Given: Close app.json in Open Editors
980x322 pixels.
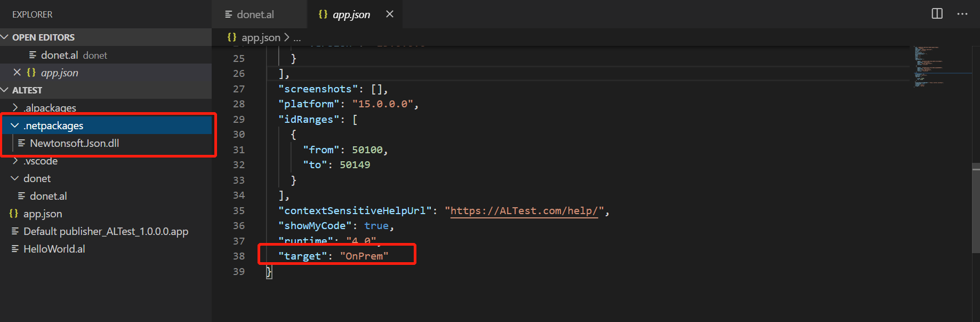Looking at the screenshot, I should pyautogui.click(x=17, y=72).
